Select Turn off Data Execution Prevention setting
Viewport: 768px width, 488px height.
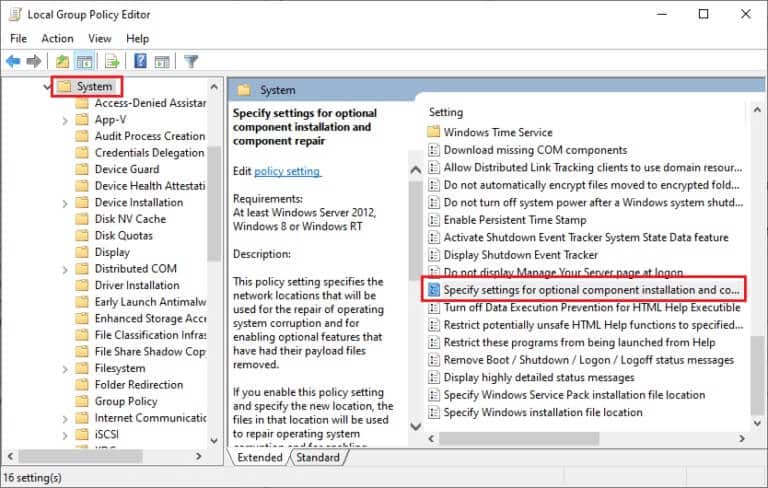[584, 308]
